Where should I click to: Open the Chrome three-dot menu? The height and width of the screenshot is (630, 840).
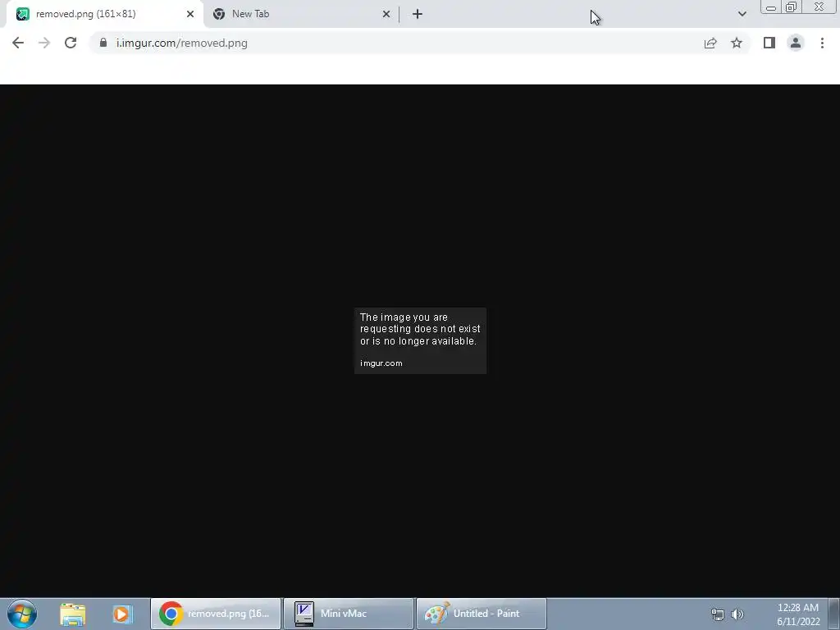822,43
